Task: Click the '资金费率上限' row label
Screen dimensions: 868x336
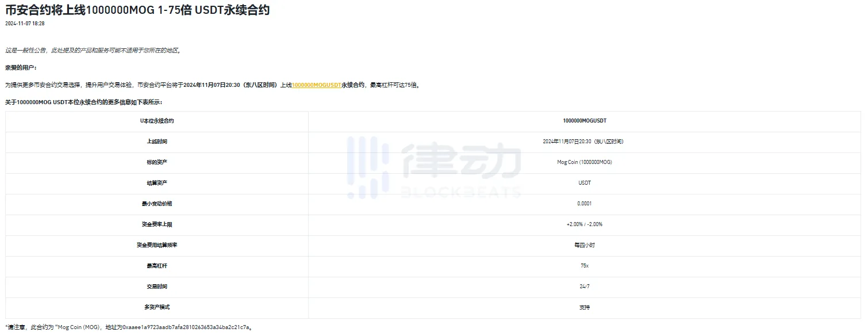Action: (x=157, y=224)
